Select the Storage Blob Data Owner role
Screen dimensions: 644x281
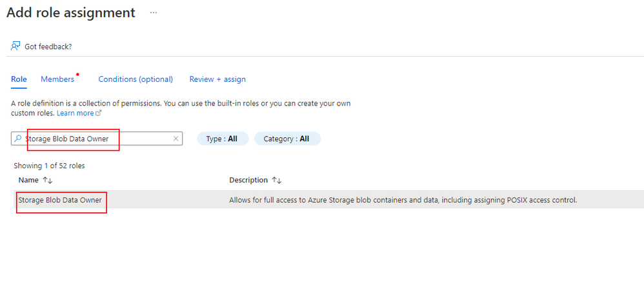pyautogui.click(x=60, y=200)
